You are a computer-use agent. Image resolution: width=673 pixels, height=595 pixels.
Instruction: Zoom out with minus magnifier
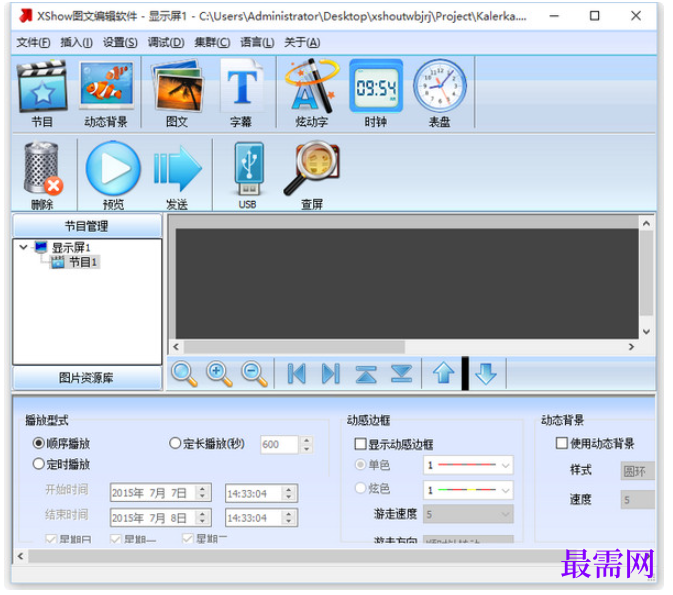tap(255, 373)
